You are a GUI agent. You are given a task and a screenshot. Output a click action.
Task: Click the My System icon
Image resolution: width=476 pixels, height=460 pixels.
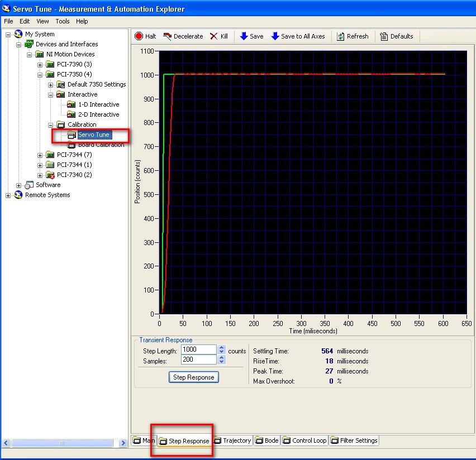(x=18, y=34)
